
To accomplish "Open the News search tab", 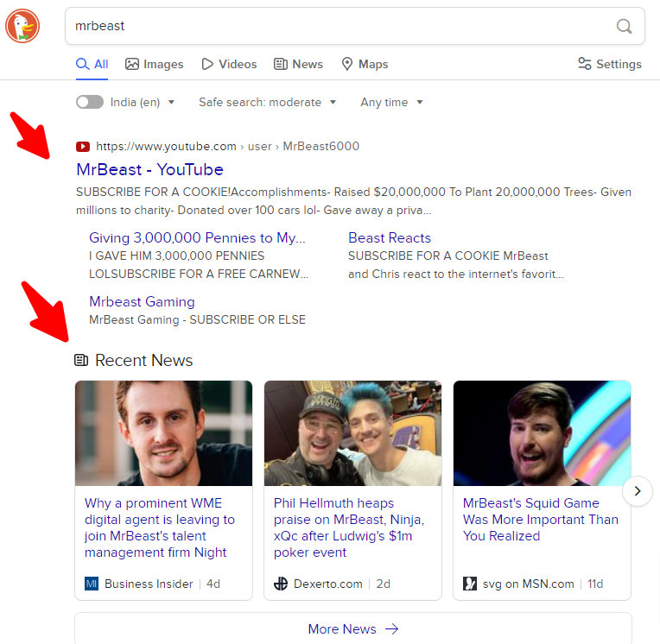I will click(x=298, y=64).
